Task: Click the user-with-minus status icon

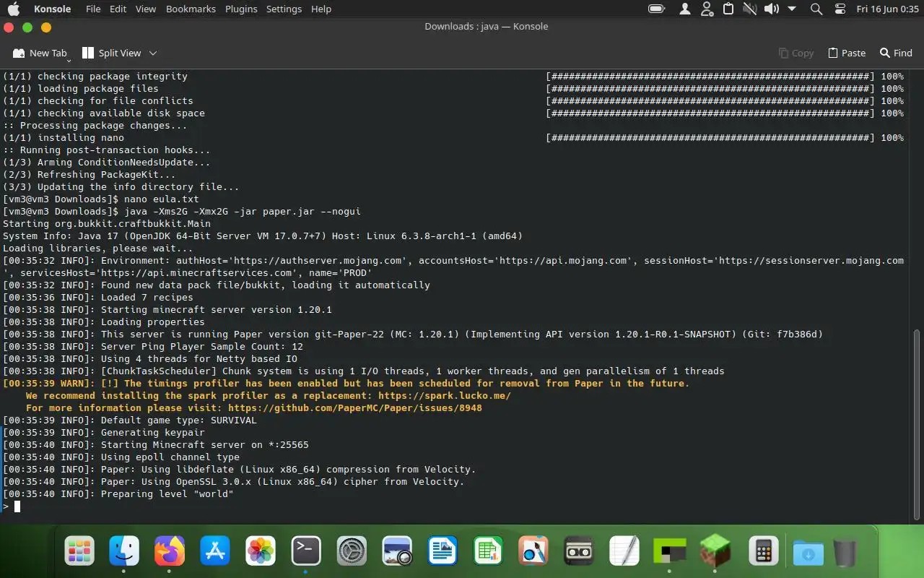Action: (x=707, y=9)
